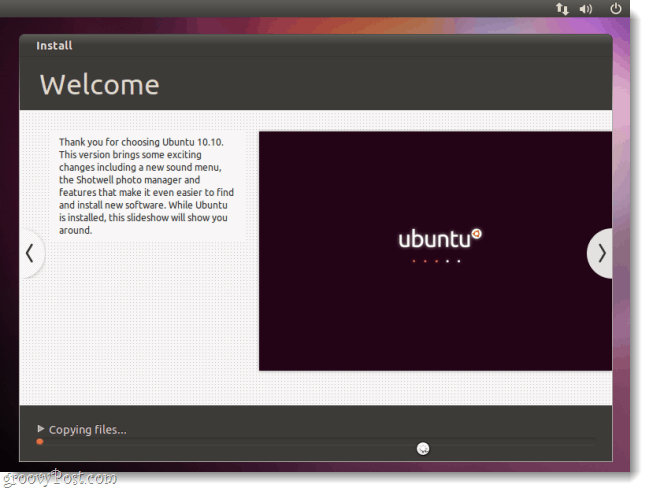Click the "Copying files..." status label
Viewport: 650px width, 492px height.
coord(87,430)
